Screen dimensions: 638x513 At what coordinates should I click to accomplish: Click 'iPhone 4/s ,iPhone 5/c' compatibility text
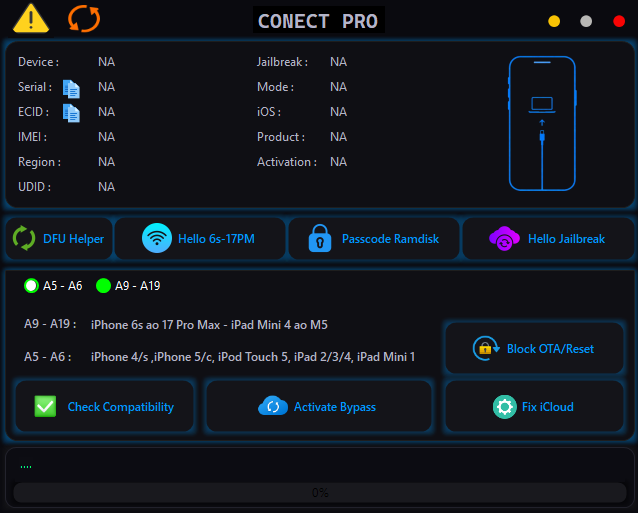click(x=152, y=357)
